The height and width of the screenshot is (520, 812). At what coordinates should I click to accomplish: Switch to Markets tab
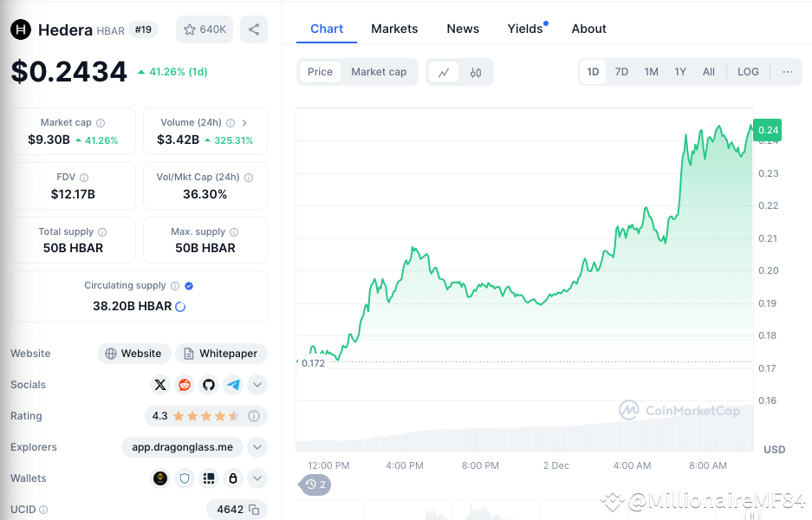click(394, 29)
